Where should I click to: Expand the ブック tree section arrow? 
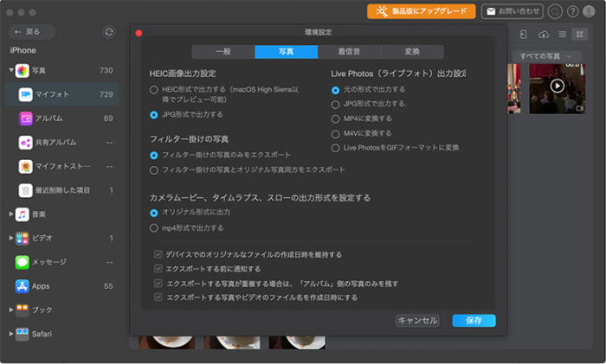click(x=11, y=310)
